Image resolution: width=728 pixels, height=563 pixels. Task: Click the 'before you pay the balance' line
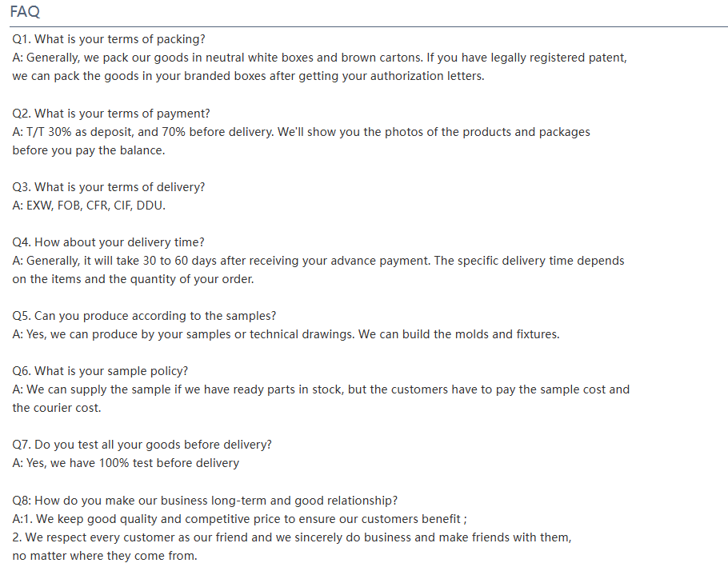coord(88,151)
